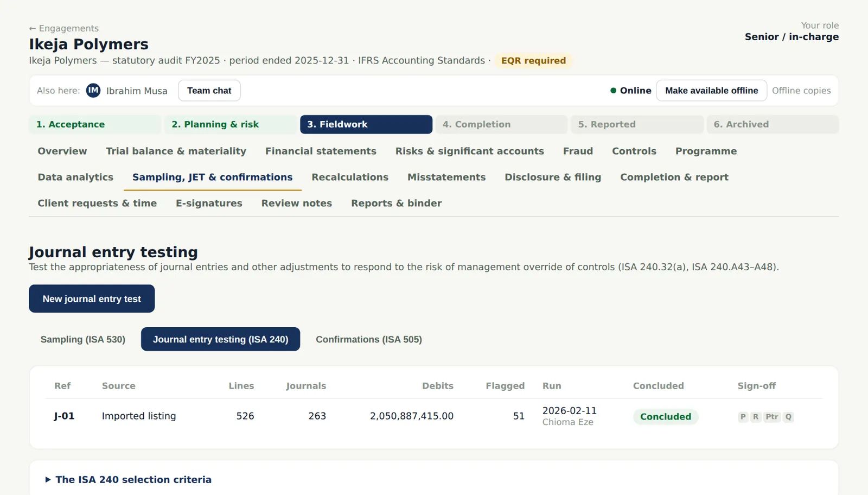Image resolution: width=868 pixels, height=495 pixels.
Task: Click the P sign-off badge for J-01
Action: point(743,417)
